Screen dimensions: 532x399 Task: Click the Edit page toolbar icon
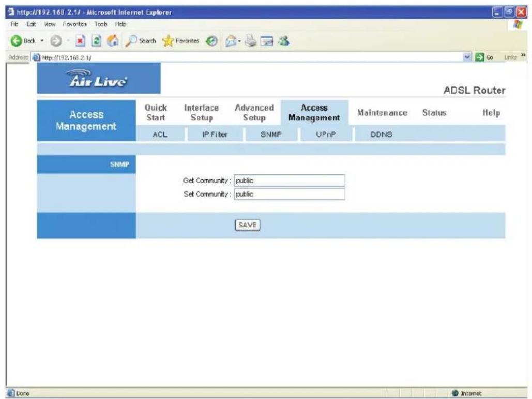tap(267, 41)
